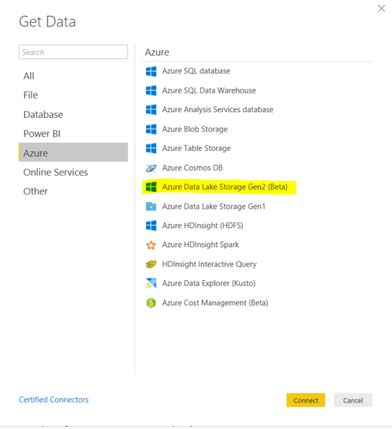Close the Get Data dialog

tap(381, 9)
